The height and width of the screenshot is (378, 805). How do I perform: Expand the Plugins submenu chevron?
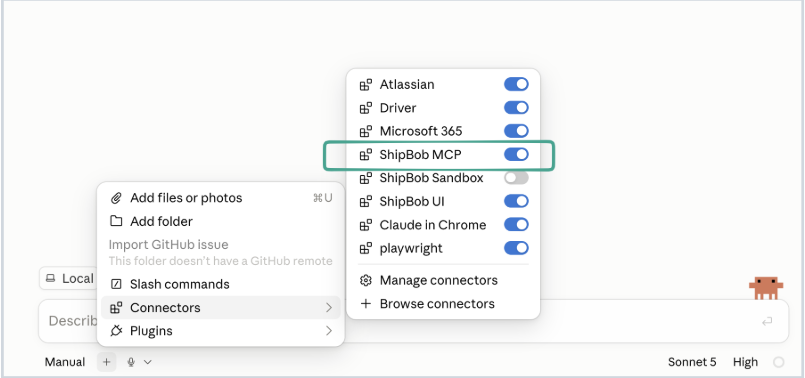tap(329, 331)
